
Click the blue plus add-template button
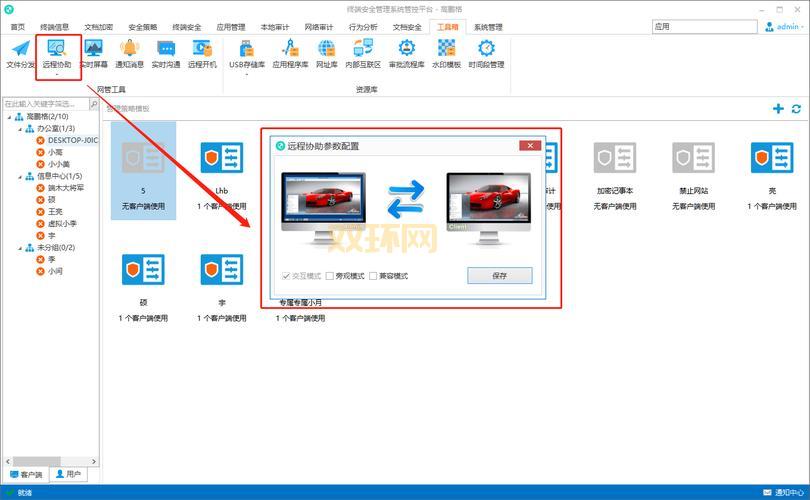pos(778,108)
